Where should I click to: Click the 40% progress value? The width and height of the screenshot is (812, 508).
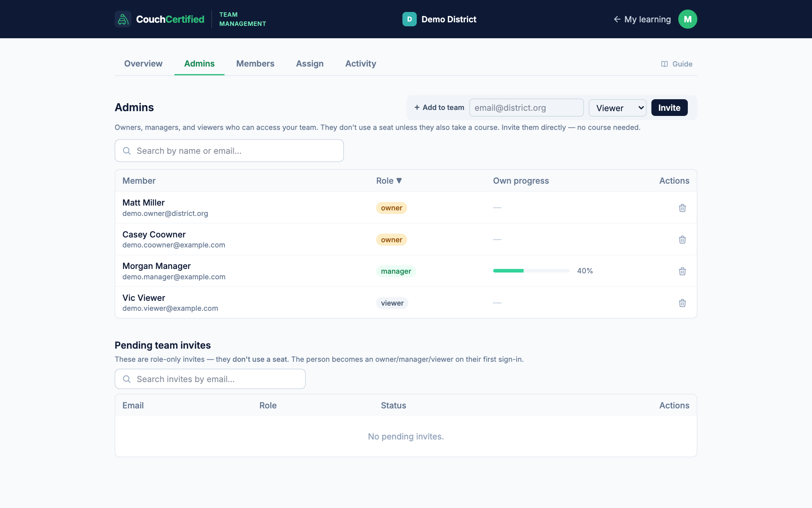tap(585, 271)
